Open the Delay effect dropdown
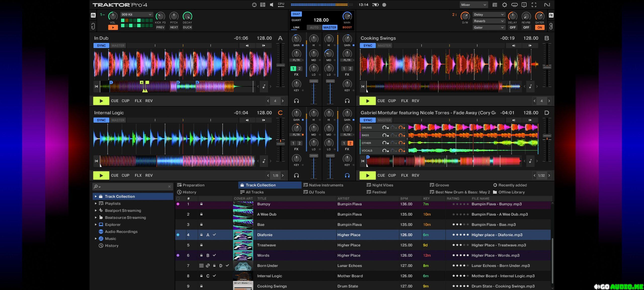Screen dimensions: 644x290 [489, 15]
